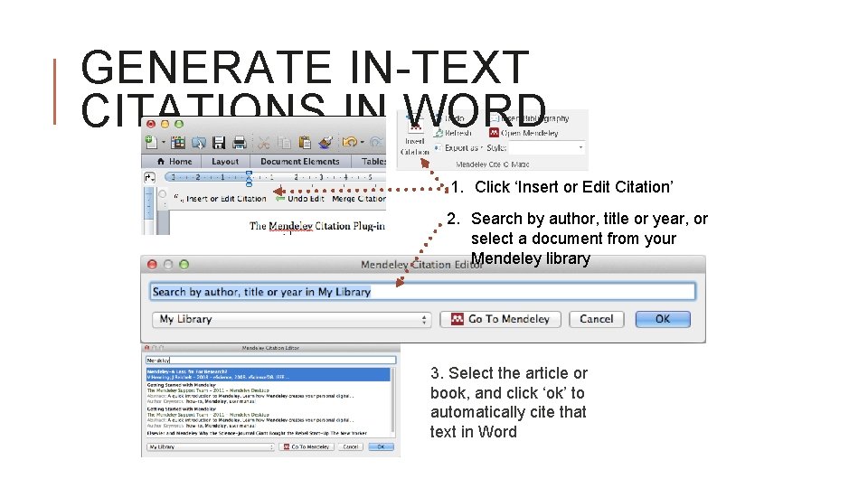Click the Redo icon in Word toolbar
868x488 pixels.
point(376,142)
